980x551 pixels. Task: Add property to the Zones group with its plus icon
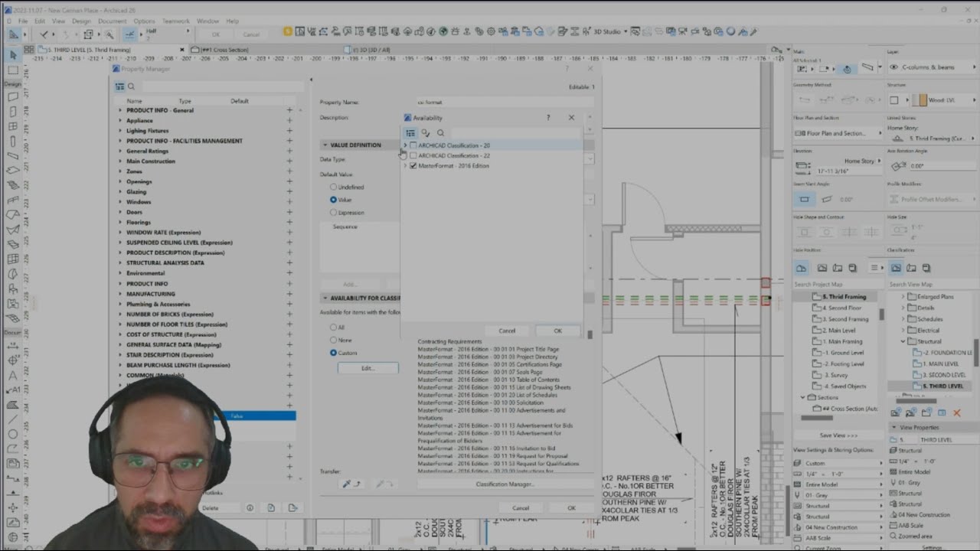click(x=289, y=171)
